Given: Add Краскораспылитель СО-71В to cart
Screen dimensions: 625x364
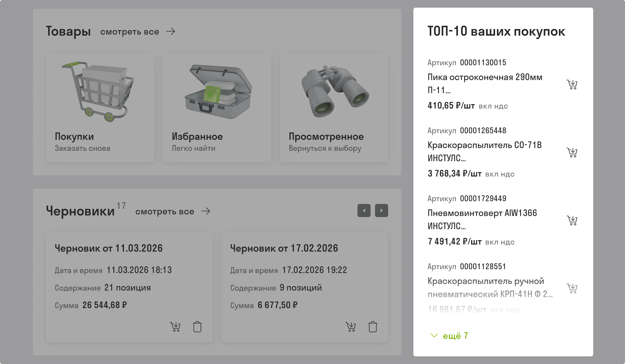Looking at the screenshot, I should click(x=572, y=153).
